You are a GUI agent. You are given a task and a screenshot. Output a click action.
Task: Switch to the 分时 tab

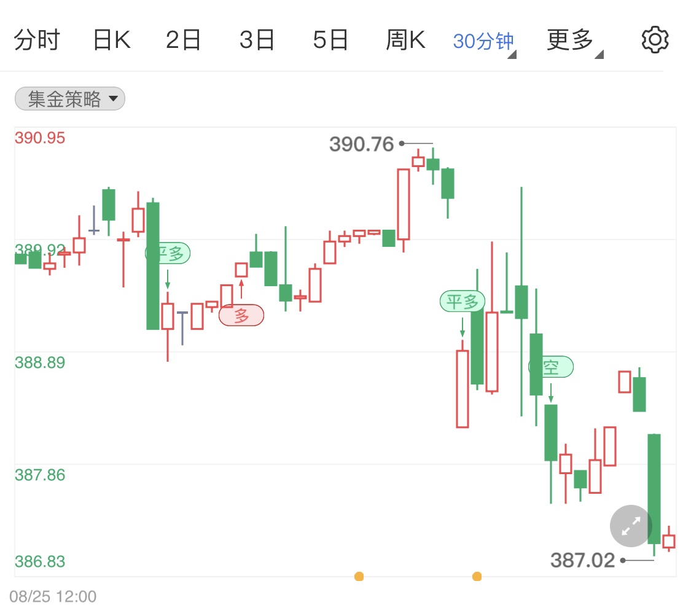[37, 40]
